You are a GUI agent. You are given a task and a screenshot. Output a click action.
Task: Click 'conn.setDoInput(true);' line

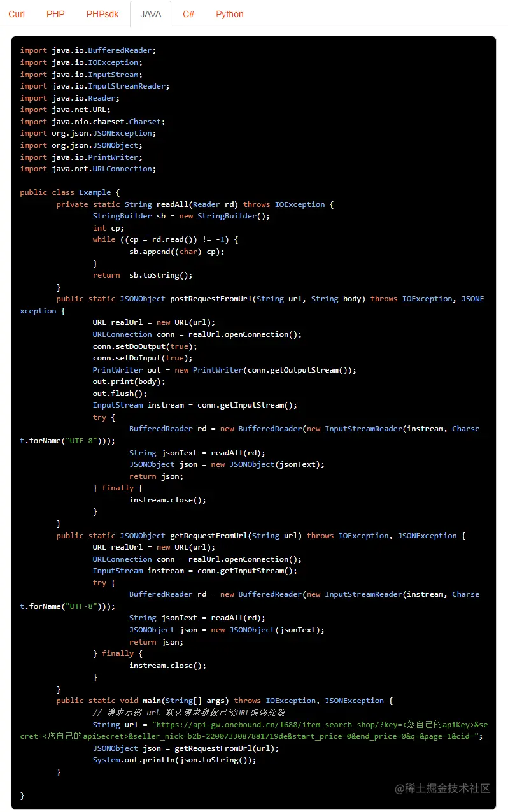pyautogui.click(x=143, y=358)
